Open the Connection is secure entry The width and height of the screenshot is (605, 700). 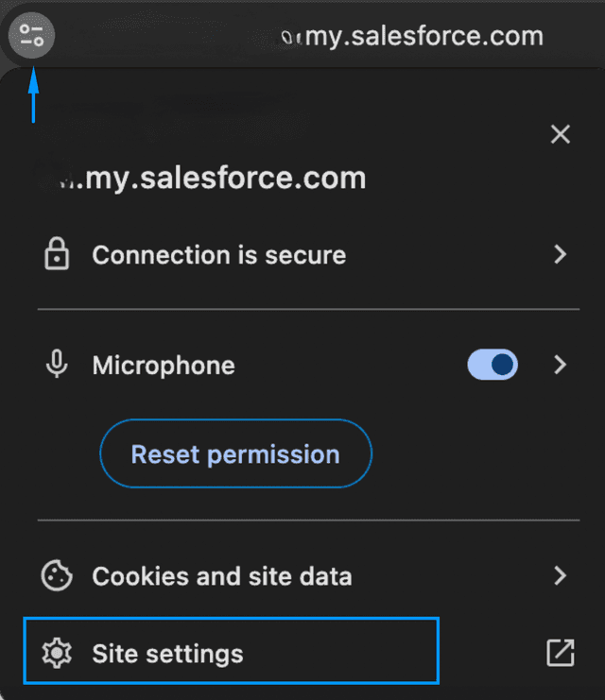click(x=218, y=255)
